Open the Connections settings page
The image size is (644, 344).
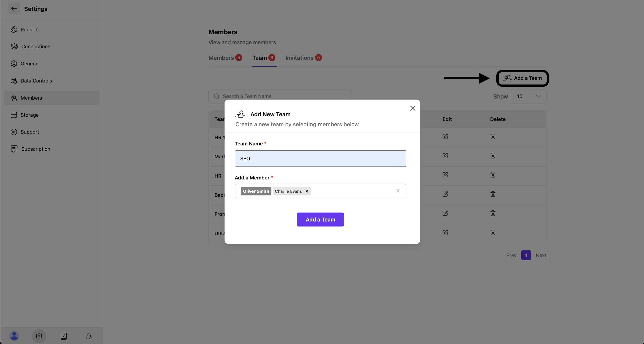36,46
